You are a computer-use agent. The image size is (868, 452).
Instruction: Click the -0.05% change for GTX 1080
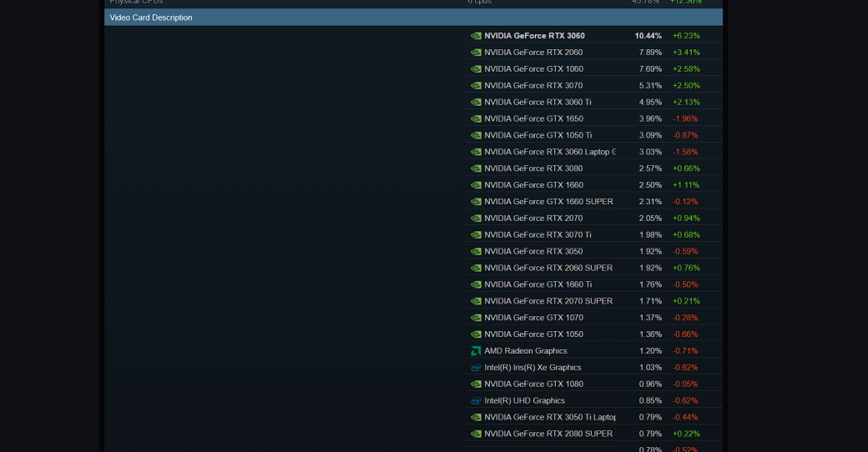(685, 384)
